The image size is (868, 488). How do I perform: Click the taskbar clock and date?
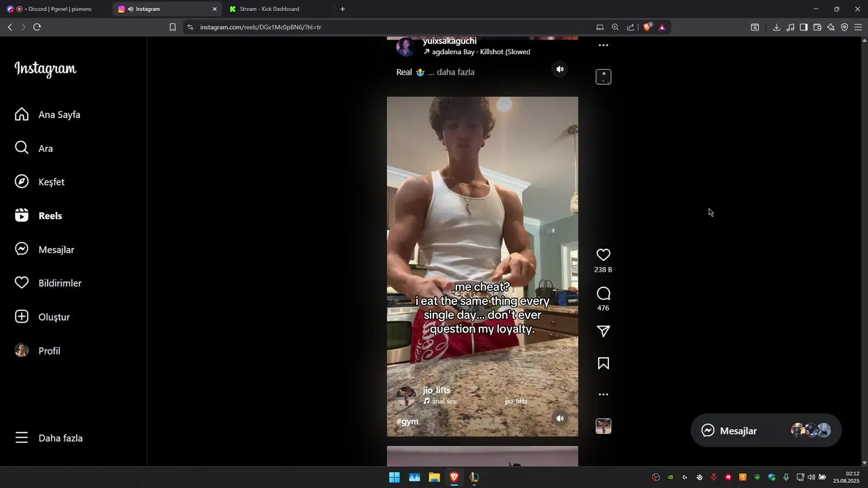click(846, 477)
